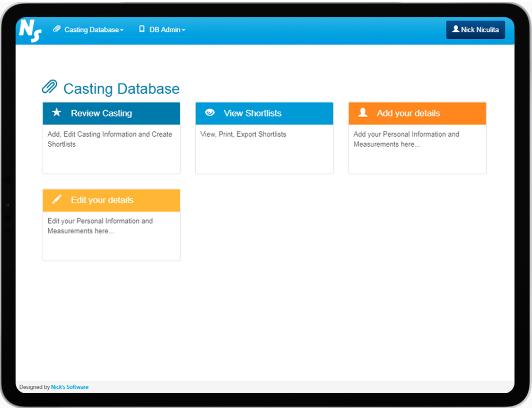Click the View, Print, Export Shortlists description
This screenshot has width=532, height=408.
[243, 135]
